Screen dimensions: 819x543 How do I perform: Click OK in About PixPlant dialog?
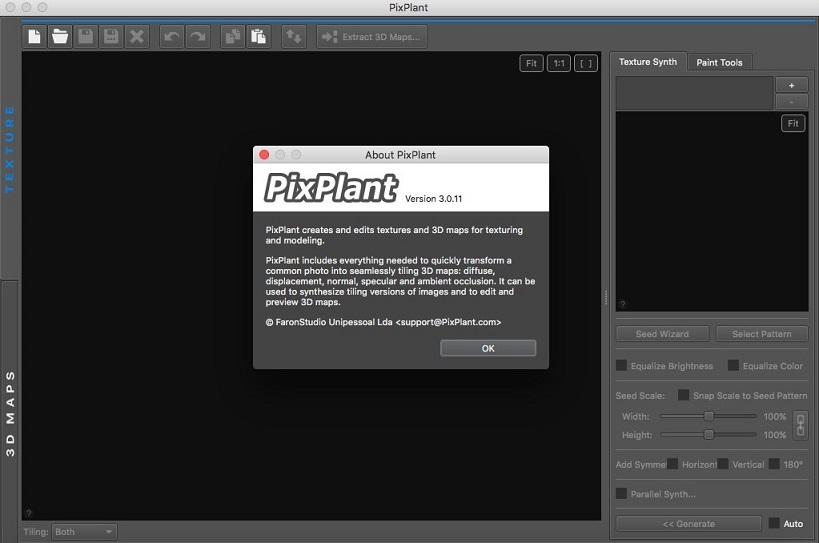point(488,348)
